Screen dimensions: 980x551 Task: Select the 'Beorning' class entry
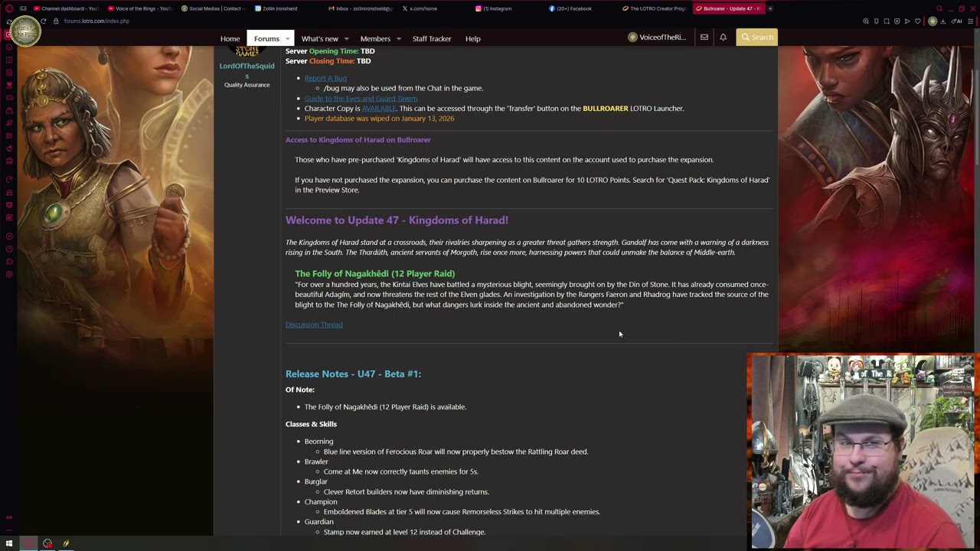coord(318,442)
